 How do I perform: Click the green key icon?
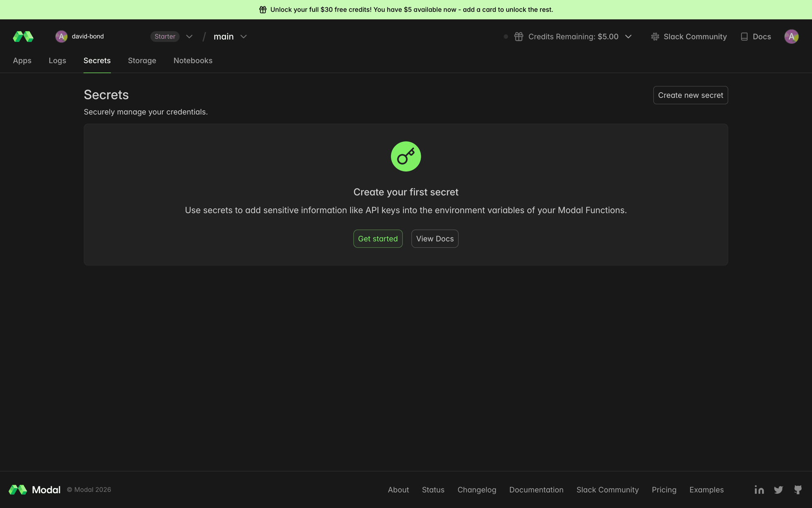coord(406,156)
